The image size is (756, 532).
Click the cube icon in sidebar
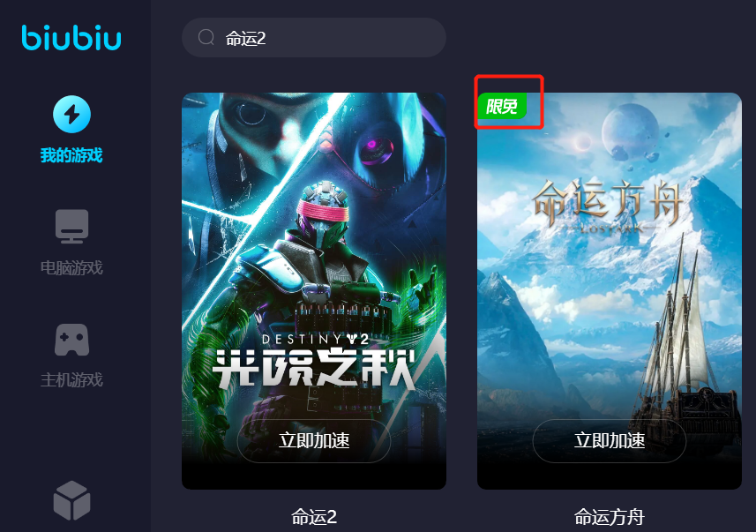pos(71,500)
